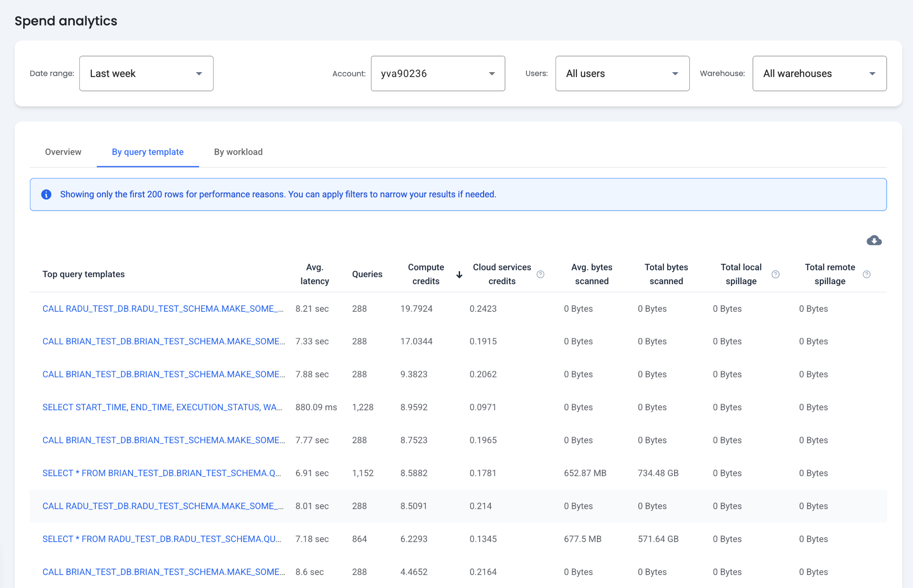Open the Date range dropdown
Image resolution: width=913 pixels, height=588 pixels.
pos(146,73)
